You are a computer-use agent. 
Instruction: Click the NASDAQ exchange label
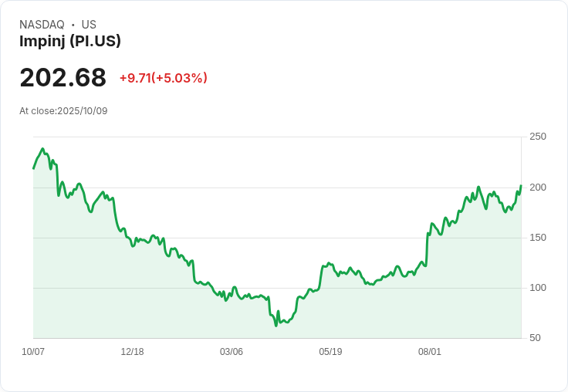point(42,25)
